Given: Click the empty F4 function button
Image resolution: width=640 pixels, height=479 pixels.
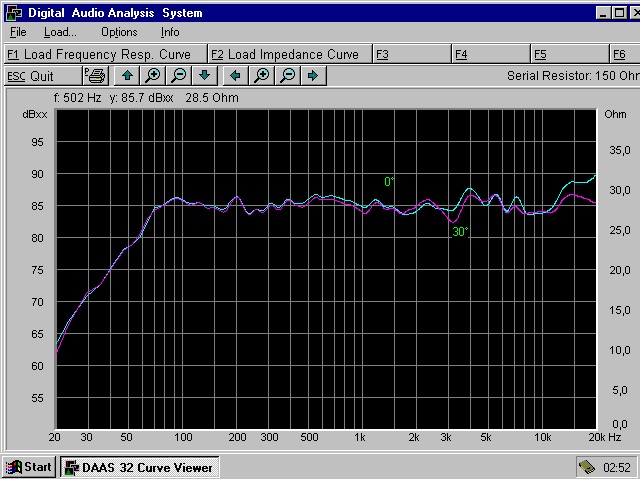Looking at the screenshot, I should [489, 54].
